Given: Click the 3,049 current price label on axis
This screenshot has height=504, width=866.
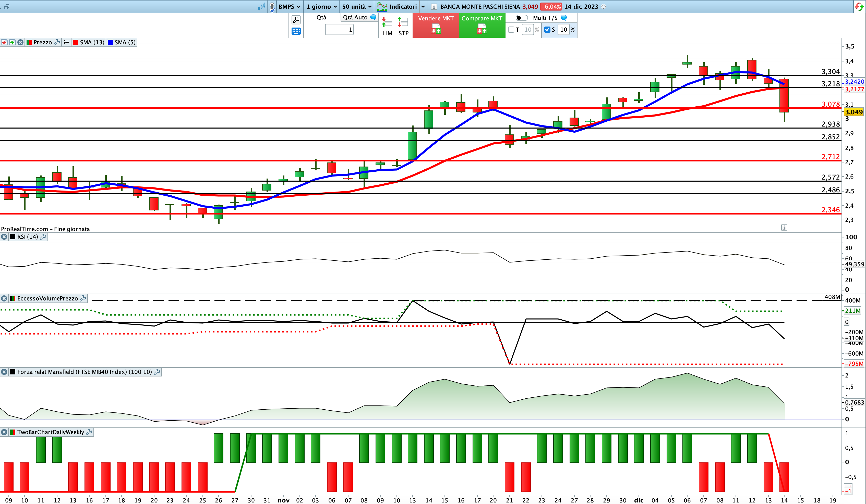Looking at the screenshot, I should [854, 112].
